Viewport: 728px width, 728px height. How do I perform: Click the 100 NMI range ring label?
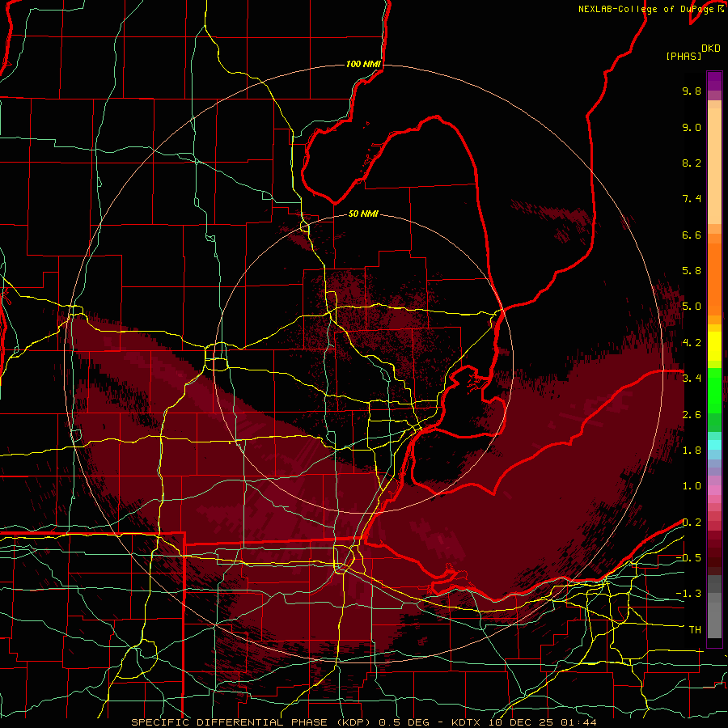click(x=363, y=64)
